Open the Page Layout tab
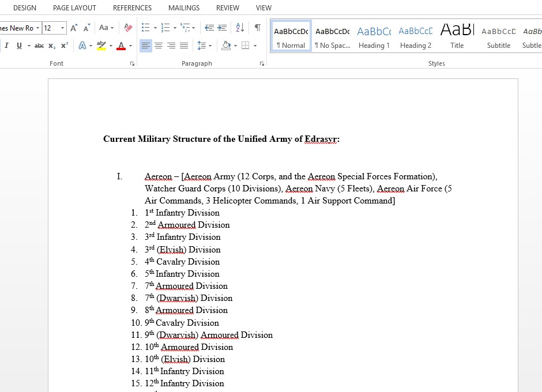The image size is (542, 392). [74, 8]
